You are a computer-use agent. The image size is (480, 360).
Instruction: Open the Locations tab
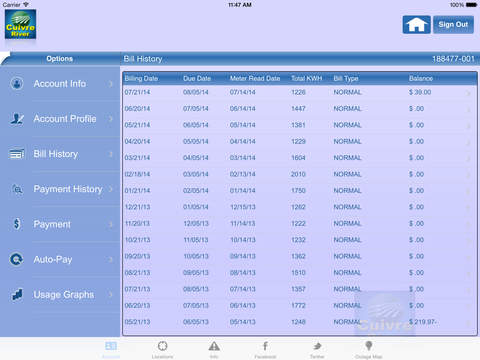(162, 349)
